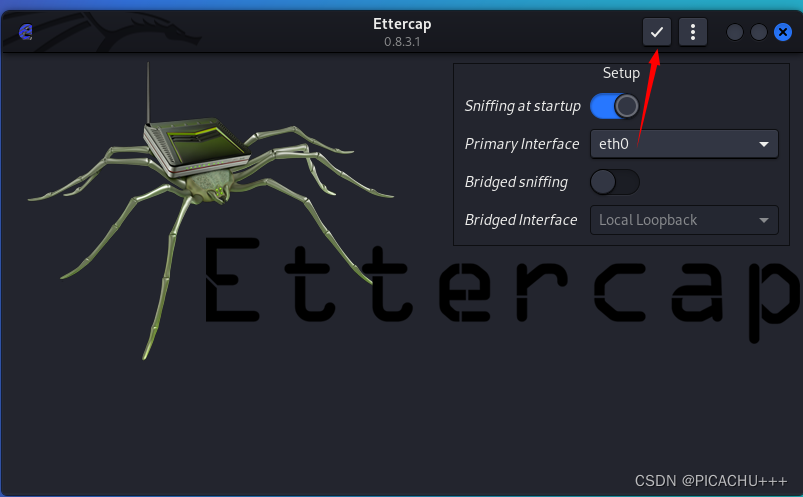Maximize the Ettercap window
The width and height of the screenshot is (803, 497).
click(759, 32)
